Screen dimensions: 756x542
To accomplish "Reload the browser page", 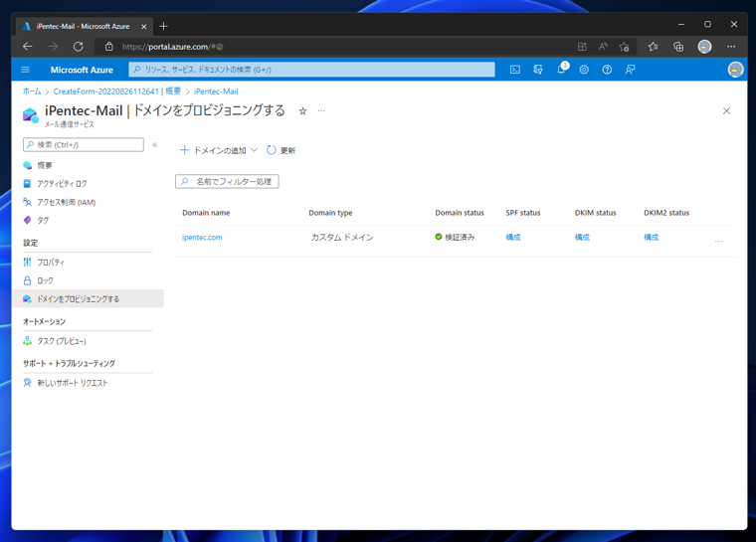I will click(x=79, y=47).
